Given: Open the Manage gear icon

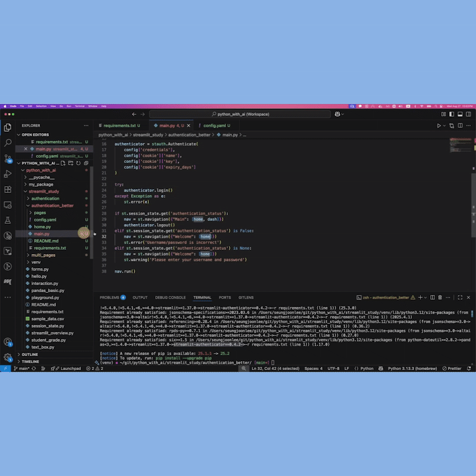Looking at the screenshot, I should (x=8, y=357).
